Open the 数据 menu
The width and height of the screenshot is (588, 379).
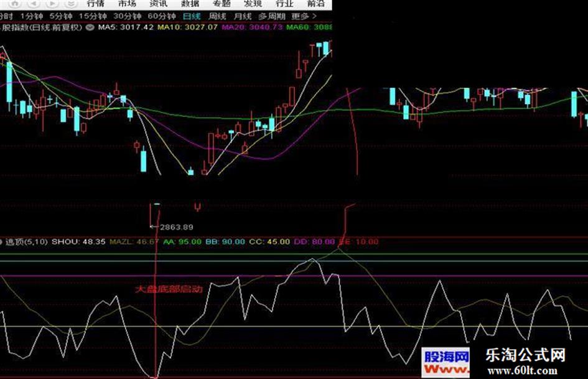point(190,3)
